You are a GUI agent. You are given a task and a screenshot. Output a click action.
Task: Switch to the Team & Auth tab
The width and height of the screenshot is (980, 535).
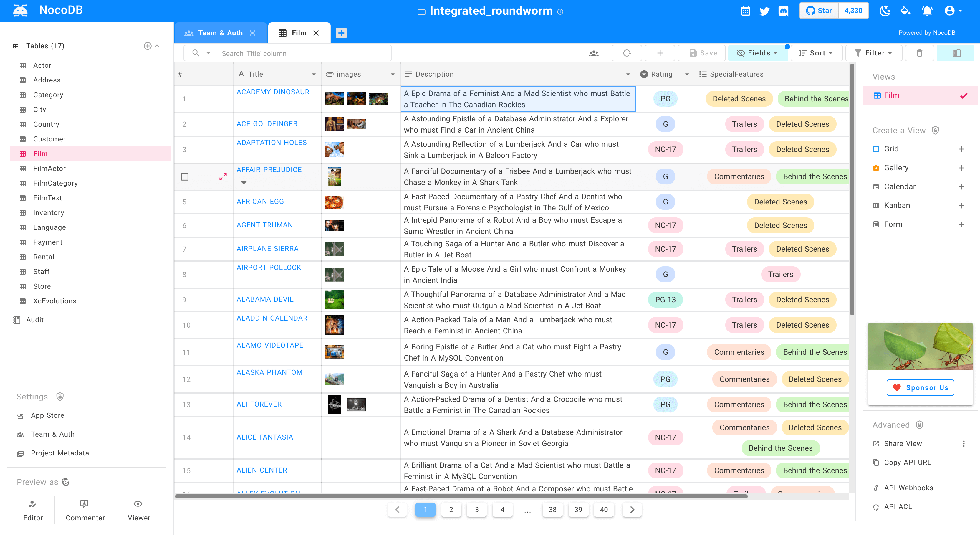[221, 32]
